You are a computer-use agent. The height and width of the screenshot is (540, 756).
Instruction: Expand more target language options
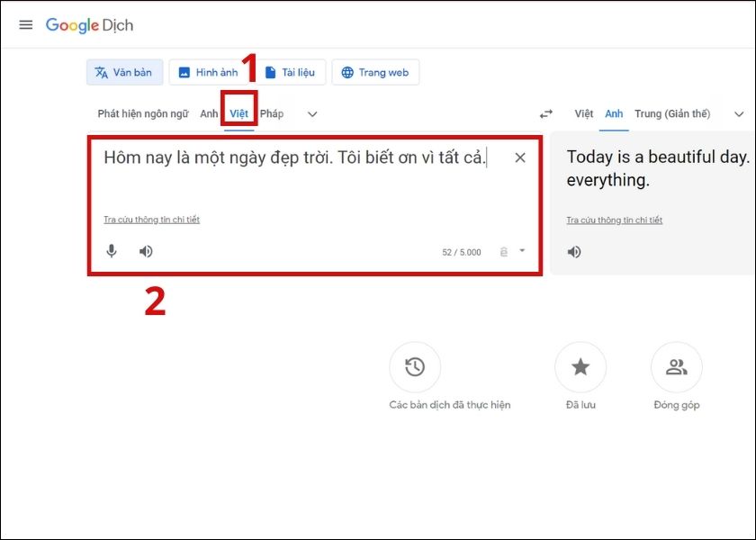click(x=740, y=115)
